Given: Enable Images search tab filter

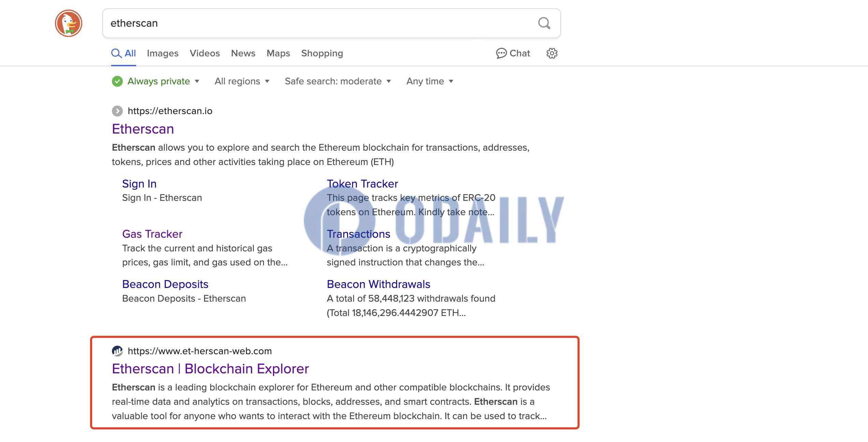Looking at the screenshot, I should click(162, 53).
